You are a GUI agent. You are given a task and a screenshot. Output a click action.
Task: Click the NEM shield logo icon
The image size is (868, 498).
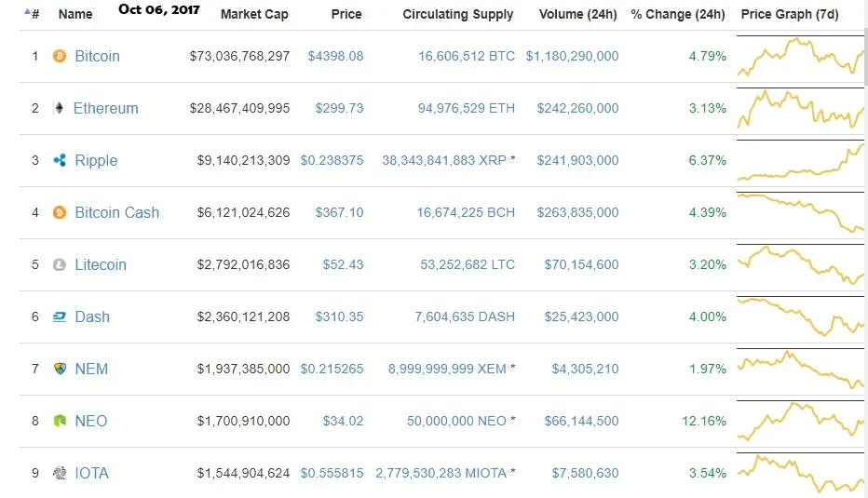pyautogui.click(x=60, y=369)
